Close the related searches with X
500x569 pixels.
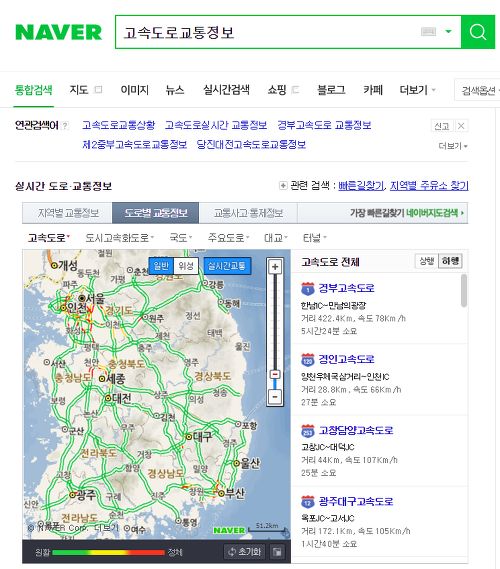[461, 126]
